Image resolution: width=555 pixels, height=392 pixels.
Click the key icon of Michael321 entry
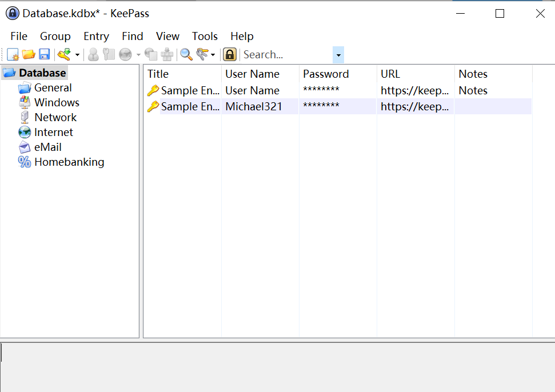[x=153, y=106]
